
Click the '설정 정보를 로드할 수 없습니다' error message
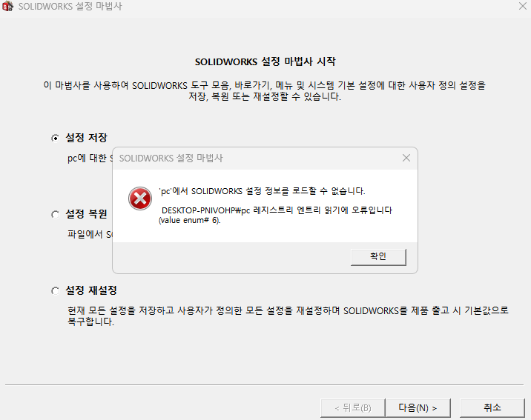point(262,191)
